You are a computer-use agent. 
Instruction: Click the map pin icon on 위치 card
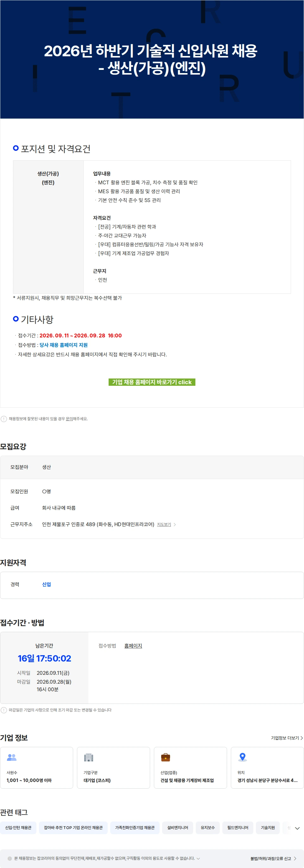tap(242, 757)
